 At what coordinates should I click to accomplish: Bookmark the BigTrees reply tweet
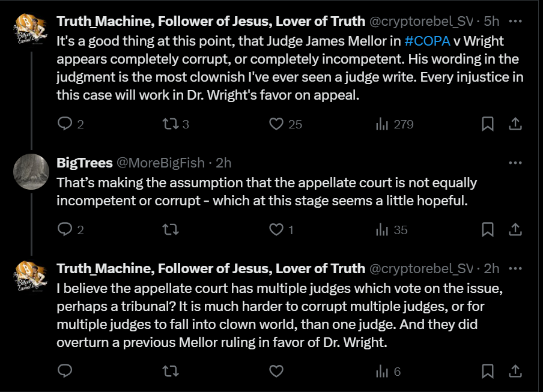(488, 230)
